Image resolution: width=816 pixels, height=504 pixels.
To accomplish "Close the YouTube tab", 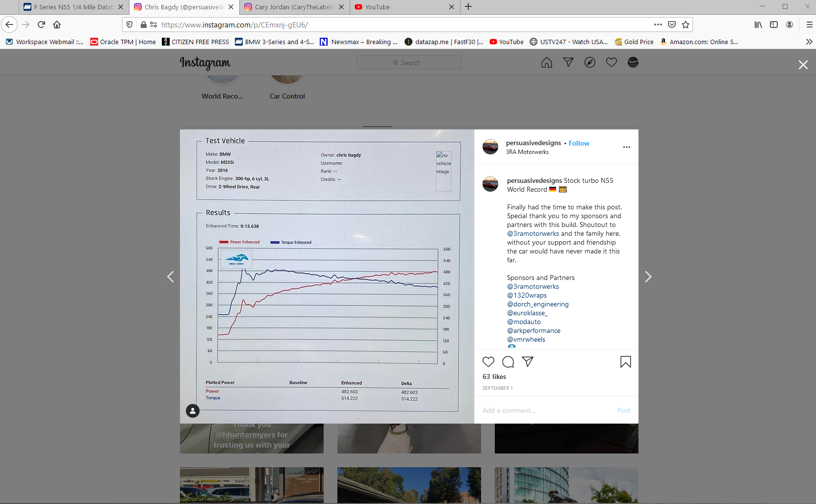I will tap(452, 7).
